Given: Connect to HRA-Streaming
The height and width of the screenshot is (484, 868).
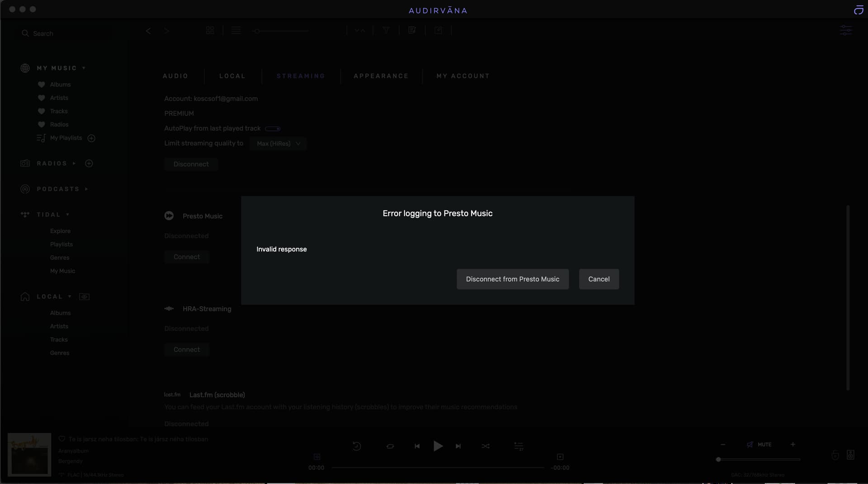Looking at the screenshot, I should [187, 350].
